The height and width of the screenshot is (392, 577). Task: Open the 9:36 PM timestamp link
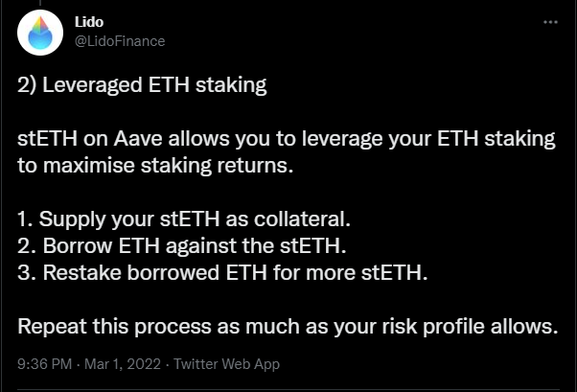tap(45, 364)
